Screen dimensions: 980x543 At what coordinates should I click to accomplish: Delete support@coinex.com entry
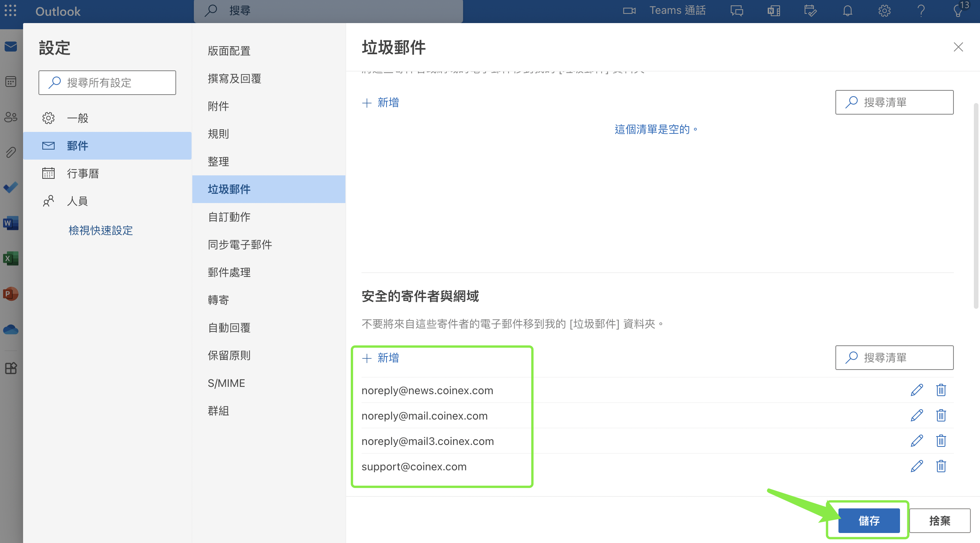pyautogui.click(x=941, y=466)
